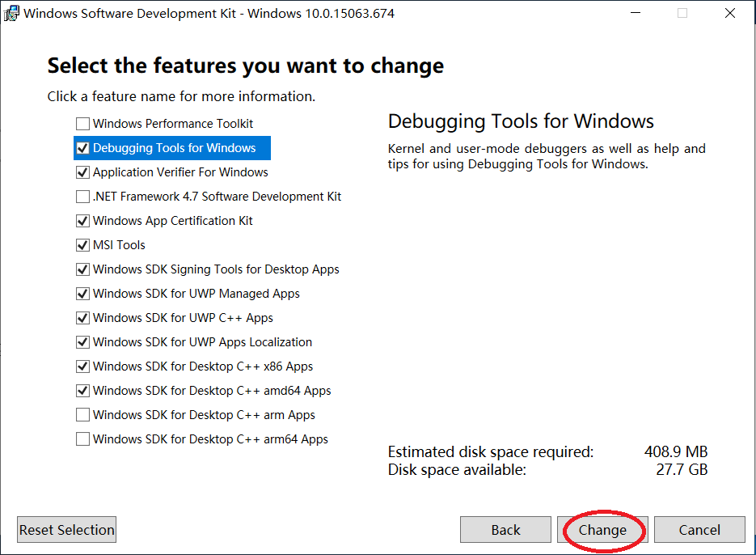Enable Desktop C++ arm64 Apps checkbox
The height and width of the screenshot is (555, 756).
coord(83,439)
